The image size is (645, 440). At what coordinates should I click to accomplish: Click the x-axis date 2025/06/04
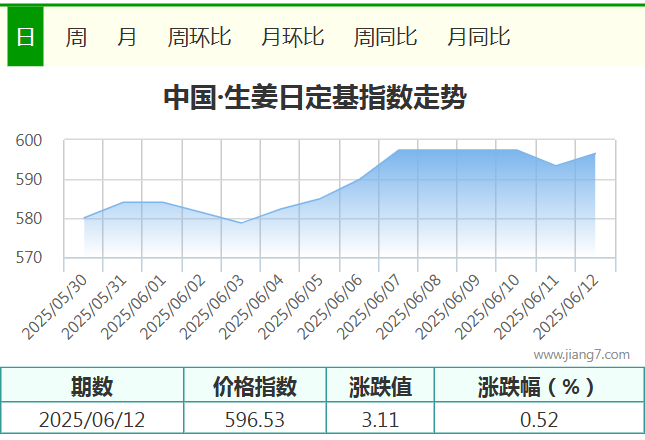(251, 307)
